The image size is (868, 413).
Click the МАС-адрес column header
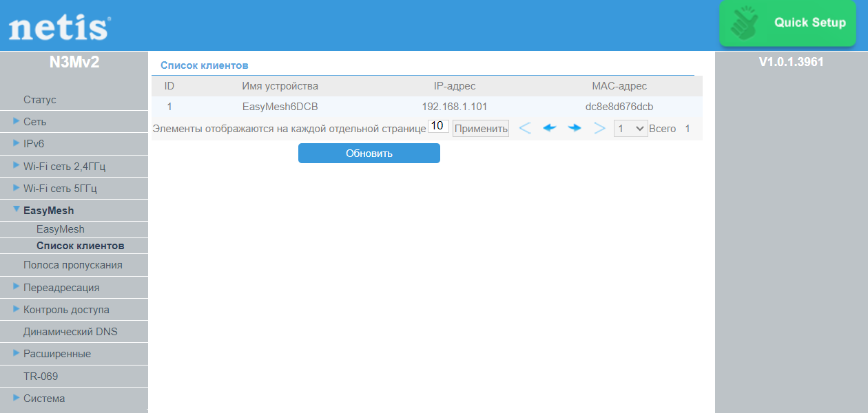pyautogui.click(x=619, y=86)
